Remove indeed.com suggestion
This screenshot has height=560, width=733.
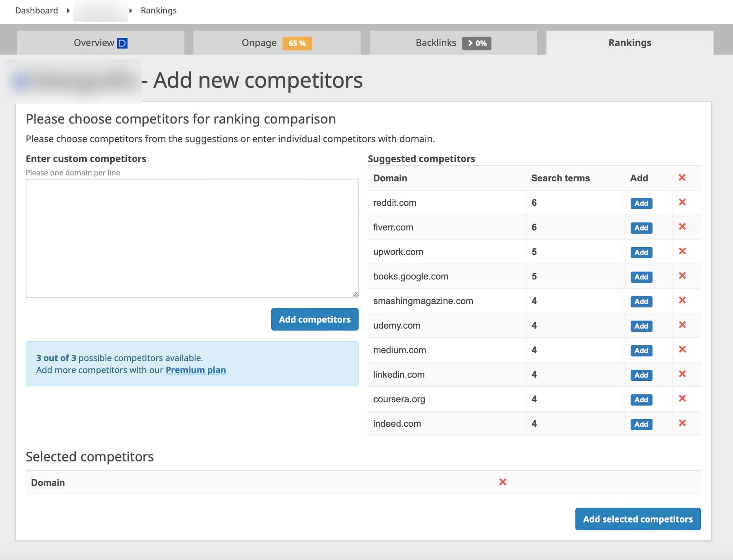683,424
